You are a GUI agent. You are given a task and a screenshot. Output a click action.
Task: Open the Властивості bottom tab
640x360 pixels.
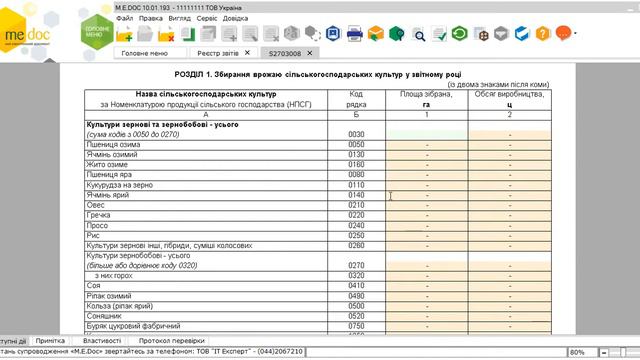click(102, 340)
